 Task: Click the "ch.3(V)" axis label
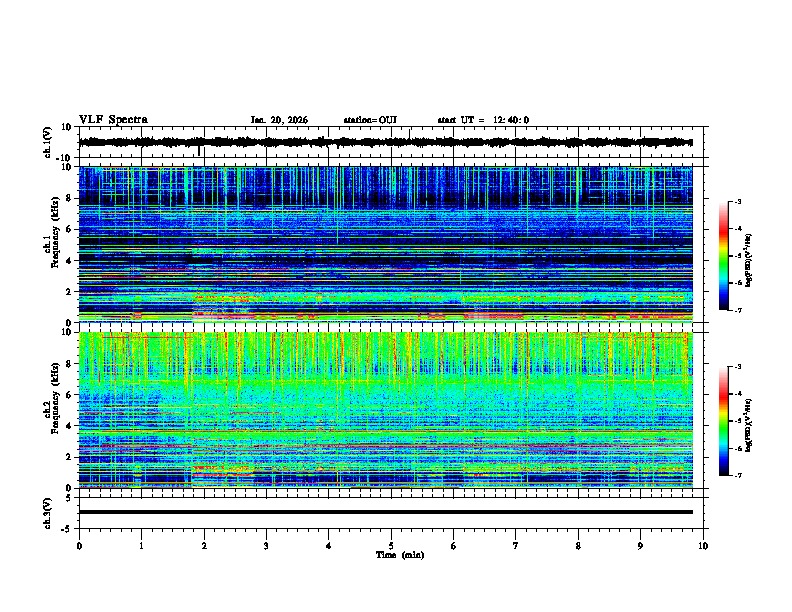[48, 513]
